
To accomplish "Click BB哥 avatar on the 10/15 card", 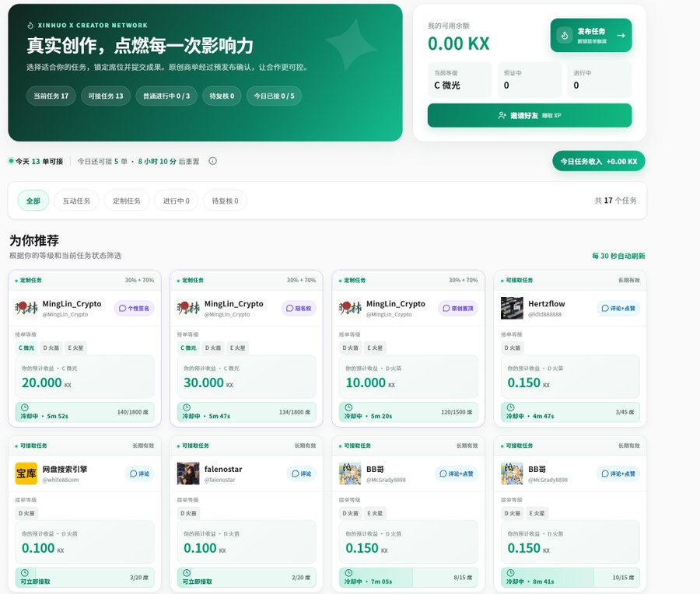I will (512, 473).
